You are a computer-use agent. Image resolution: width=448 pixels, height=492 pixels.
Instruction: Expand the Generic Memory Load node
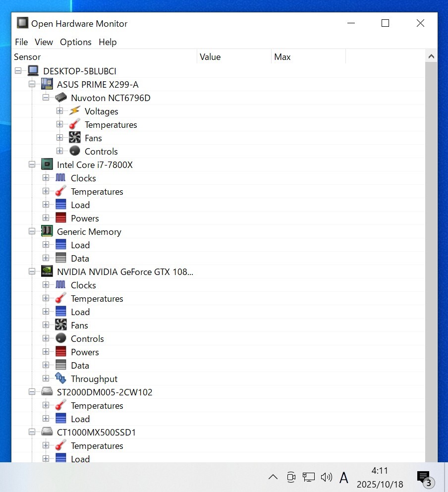(x=46, y=245)
